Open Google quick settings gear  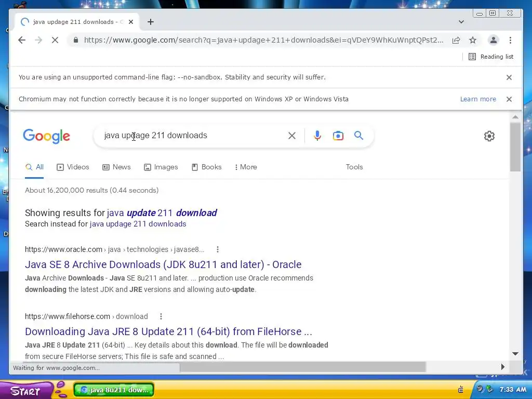(489, 136)
